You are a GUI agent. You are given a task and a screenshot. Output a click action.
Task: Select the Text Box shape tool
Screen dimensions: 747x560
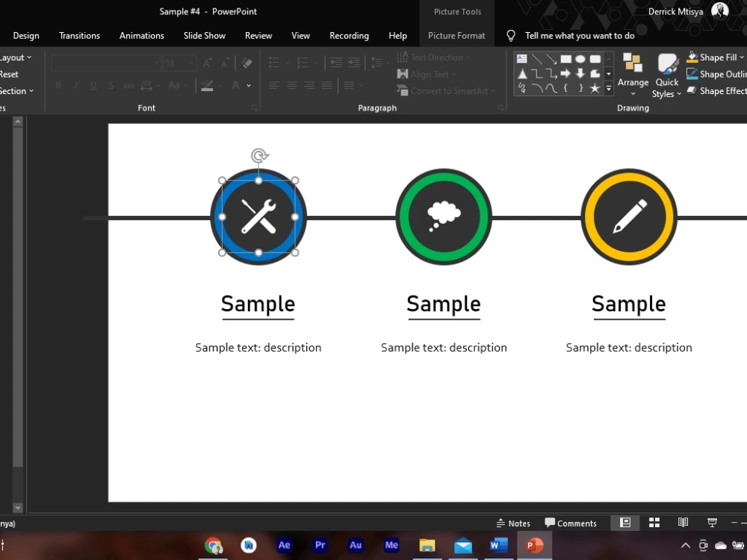[521, 59]
